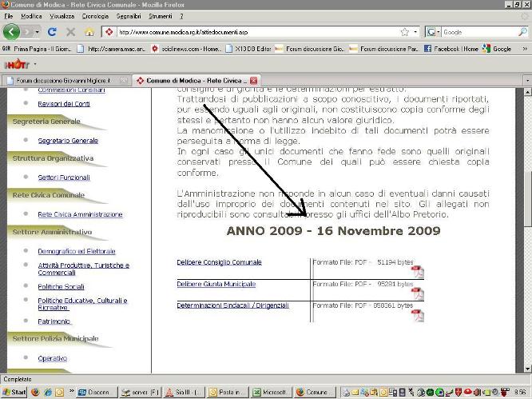Viewport: 532px width, 399px height.
Task: Open the X13 DB Editor bookmark
Action: (248, 49)
